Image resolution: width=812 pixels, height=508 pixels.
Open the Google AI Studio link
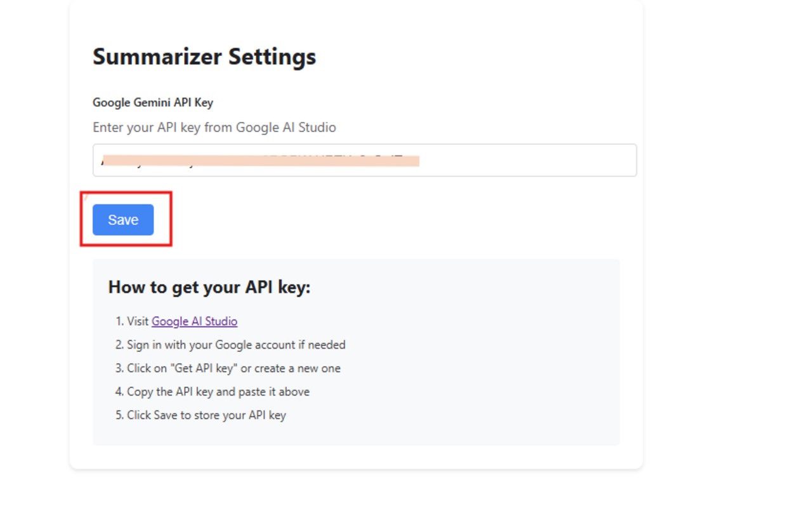click(x=194, y=321)
